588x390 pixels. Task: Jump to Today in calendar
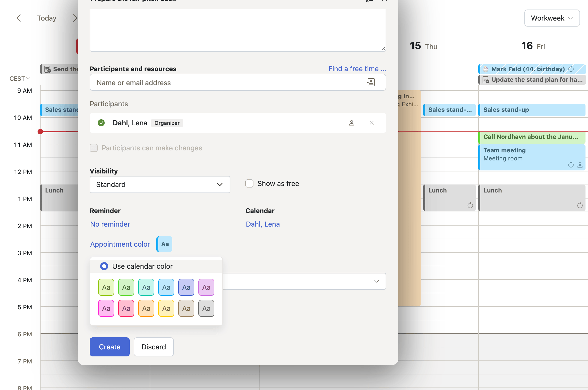point(47,18)
